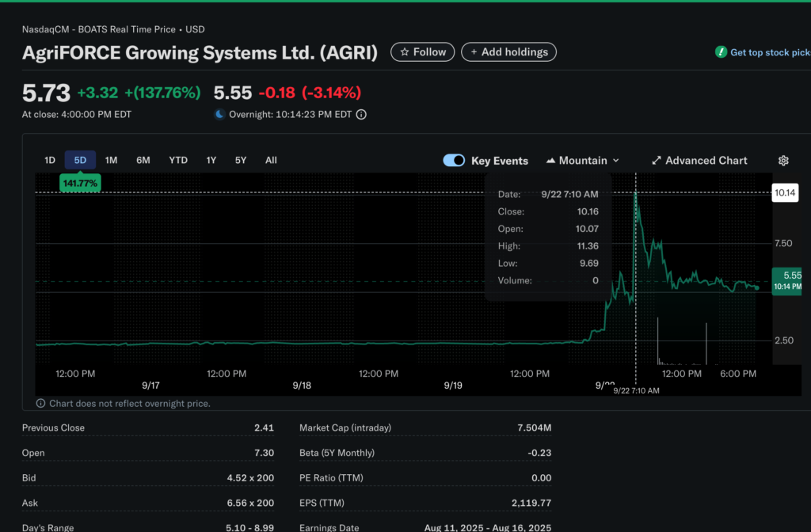Click the moon icon beside Overnight
The image size is (811, 532).
click(x=219, y=115)
